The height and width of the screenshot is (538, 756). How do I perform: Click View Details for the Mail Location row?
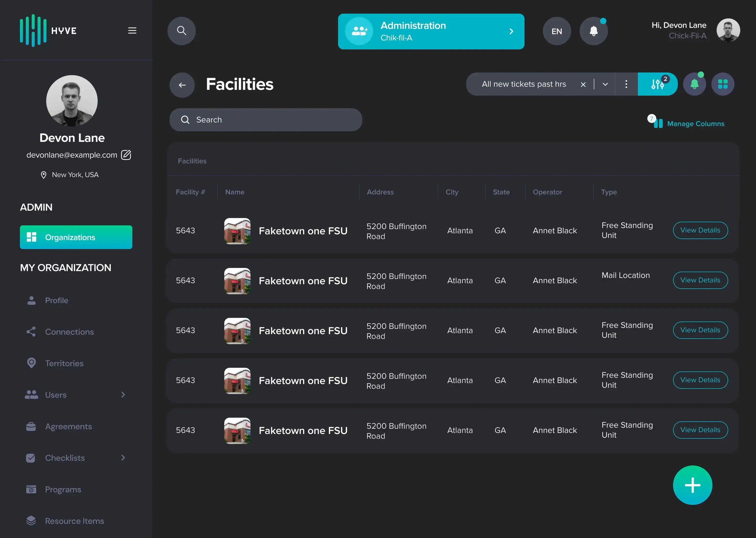[700, 280]
